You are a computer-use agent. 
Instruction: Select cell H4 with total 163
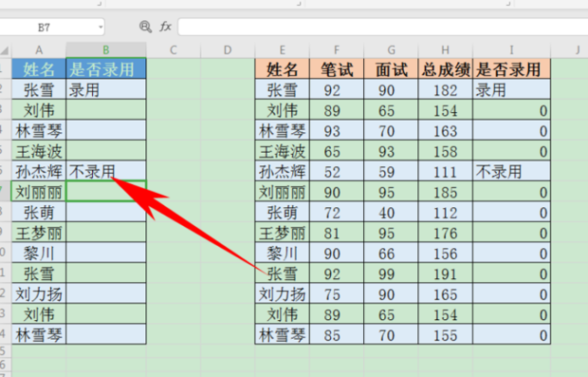click(x=445, y=130)
